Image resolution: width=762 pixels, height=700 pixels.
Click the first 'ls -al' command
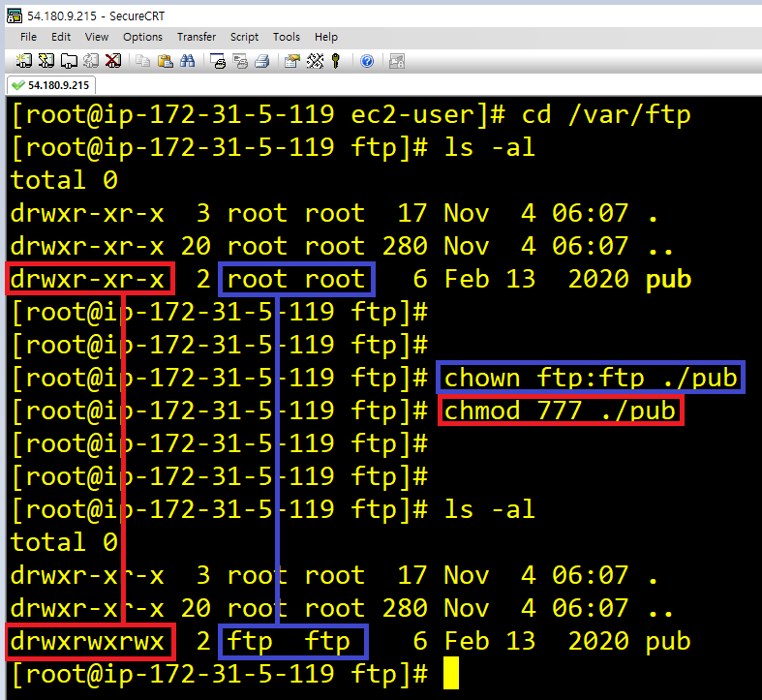click(489, 148)
